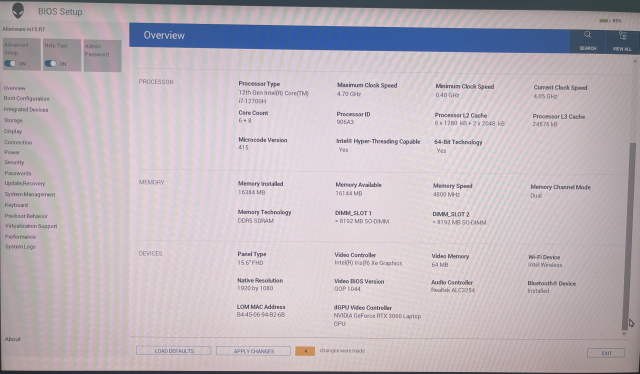
Task: Toggle the Help Text switch
Action: click(x=51, y=64)
